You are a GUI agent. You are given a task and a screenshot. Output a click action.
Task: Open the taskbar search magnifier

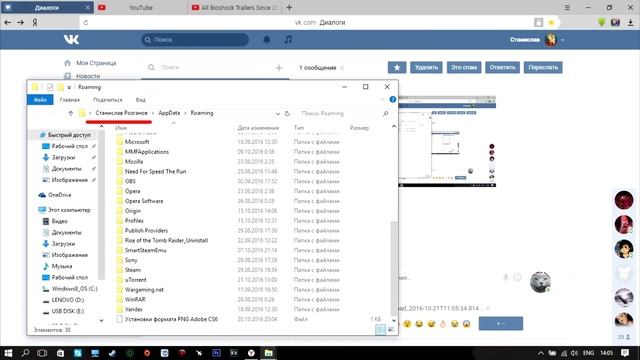click(25, 353)
